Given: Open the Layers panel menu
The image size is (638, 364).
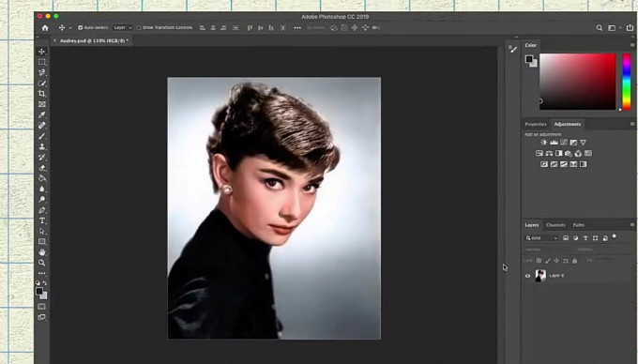Looking at the screenshot, I should 632,225.
